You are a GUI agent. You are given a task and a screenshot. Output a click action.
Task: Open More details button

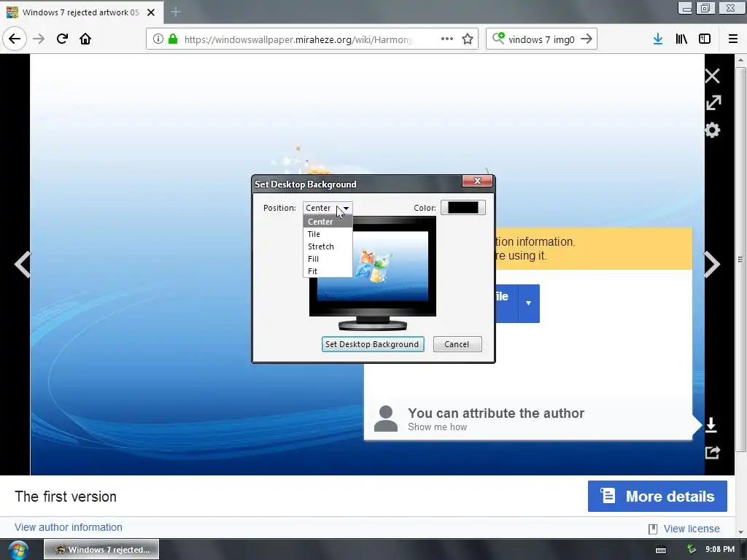657,496
